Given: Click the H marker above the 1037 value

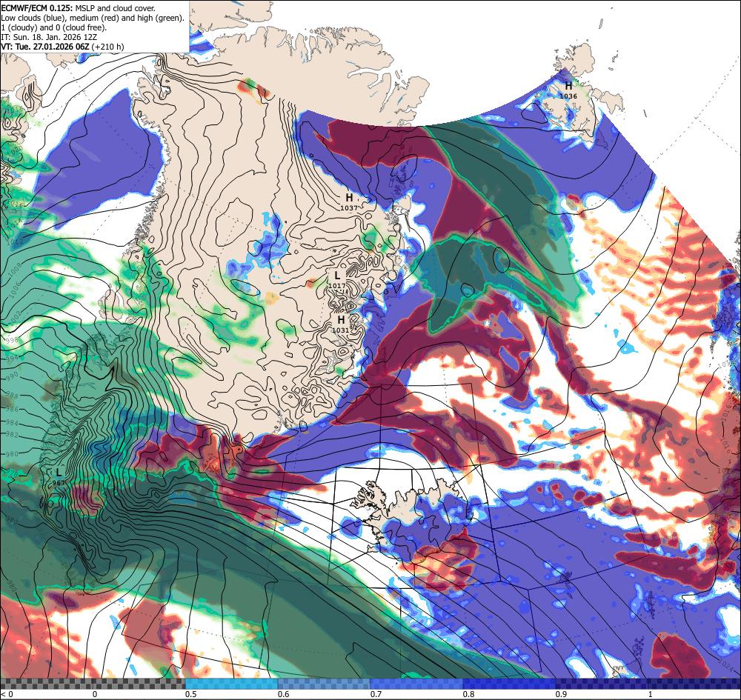Looking at the screenshot, I should (349, 198).
